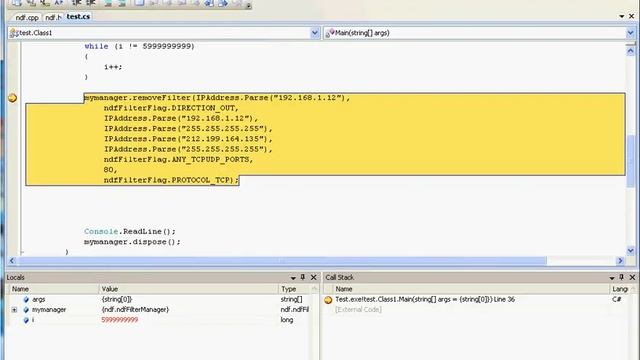The width and height of the screenshot is (640, 360).
Task: Select the Test.exe!test.Class1.Main call stack frame
Action: click(x=425, y=300)
